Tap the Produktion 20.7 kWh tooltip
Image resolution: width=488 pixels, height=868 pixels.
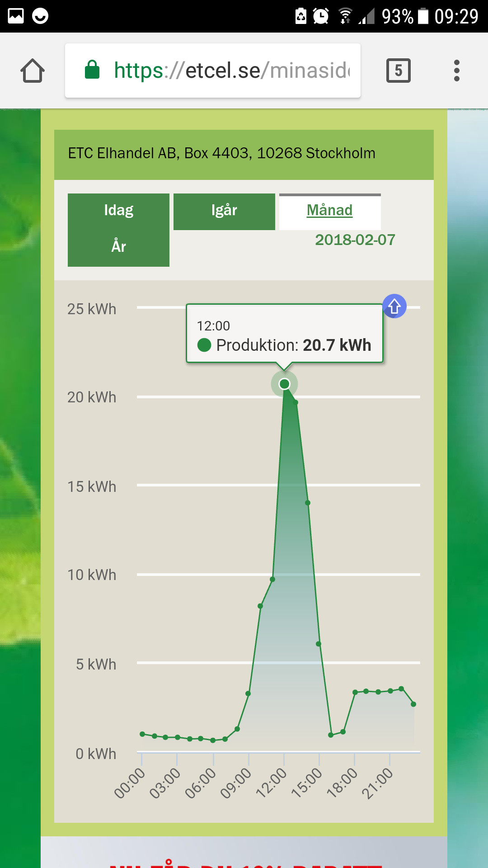click(x=284, y=334)
